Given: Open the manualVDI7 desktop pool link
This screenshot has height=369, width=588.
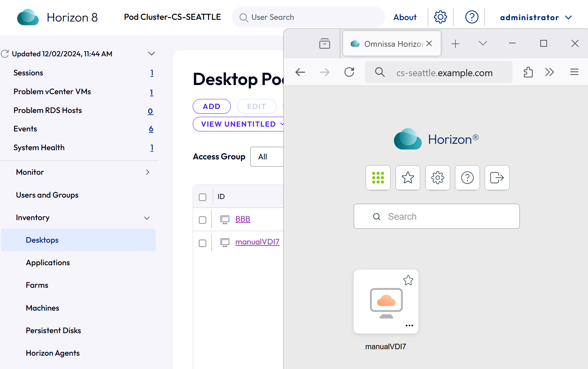Looking at the screenshot, I should [x=257, y=242].
